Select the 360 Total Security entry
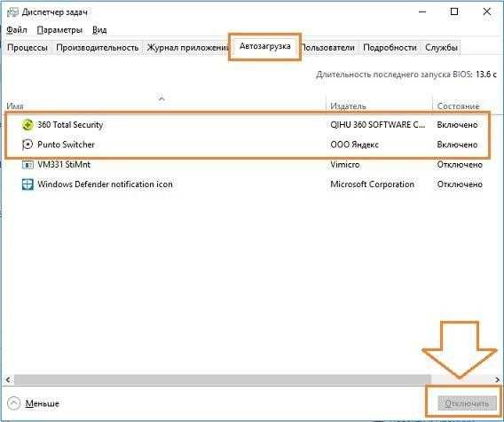The image size is (504, 422). pyautogui.click(x=70, y=125)
